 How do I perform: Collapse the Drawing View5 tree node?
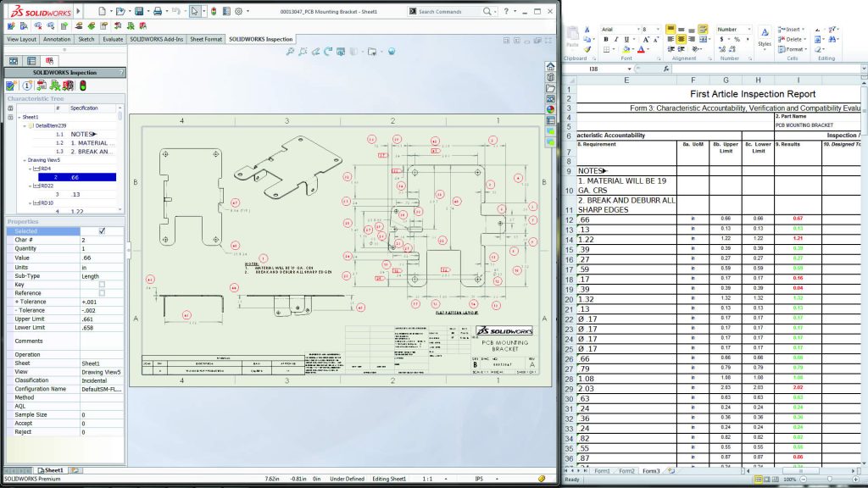pos(26,159)
